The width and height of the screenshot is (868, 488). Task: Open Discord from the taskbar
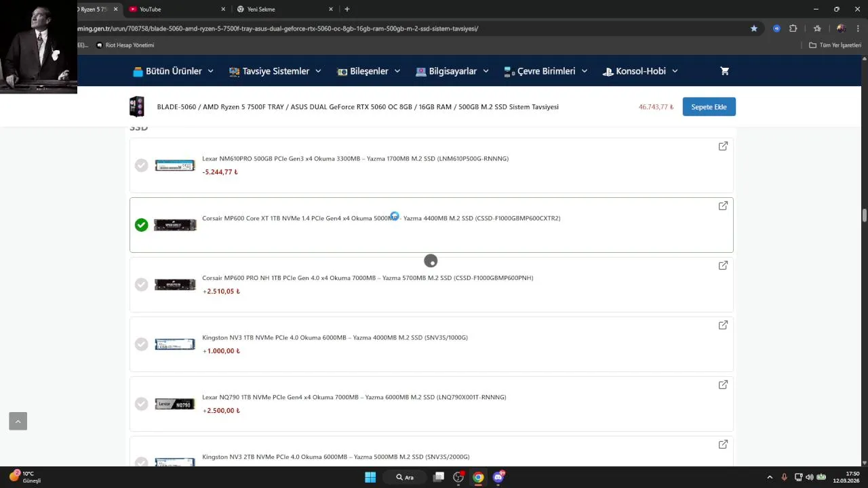(498, 477)
